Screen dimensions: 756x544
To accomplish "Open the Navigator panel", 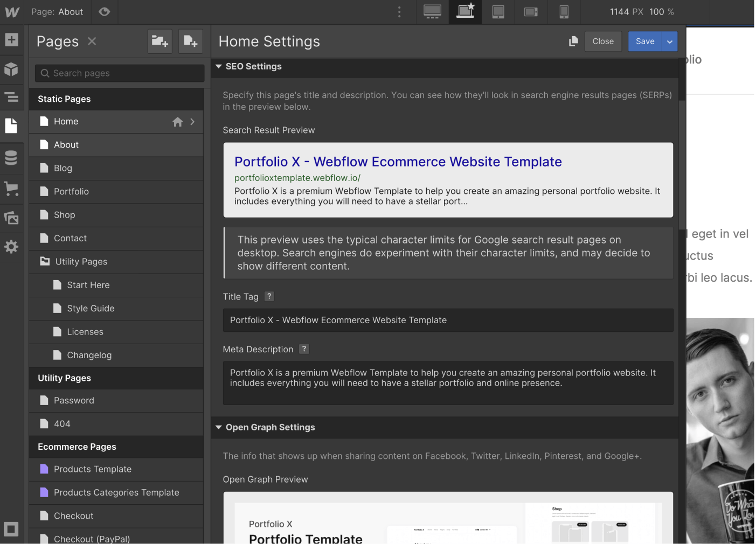I will tap(11, 97).
